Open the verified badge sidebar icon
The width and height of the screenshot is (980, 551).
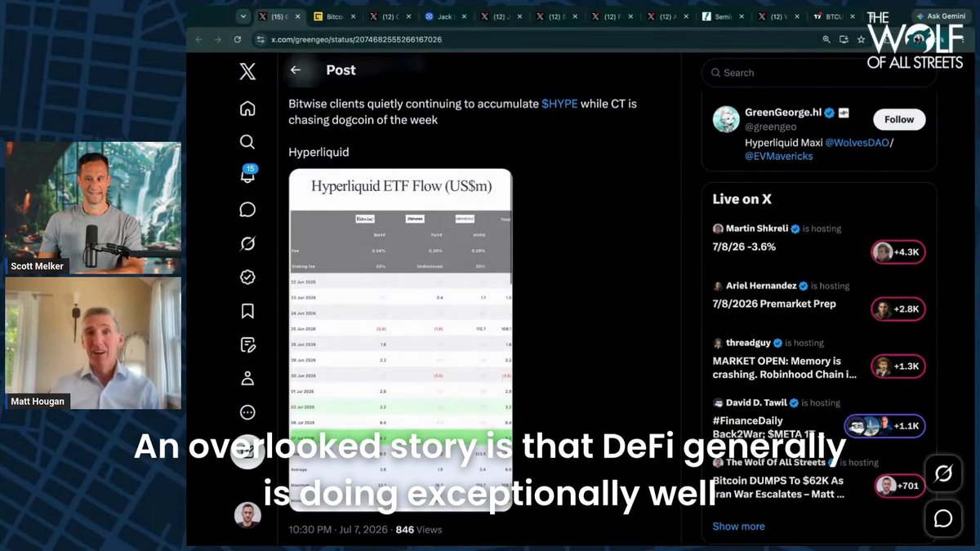click(247, 278)
